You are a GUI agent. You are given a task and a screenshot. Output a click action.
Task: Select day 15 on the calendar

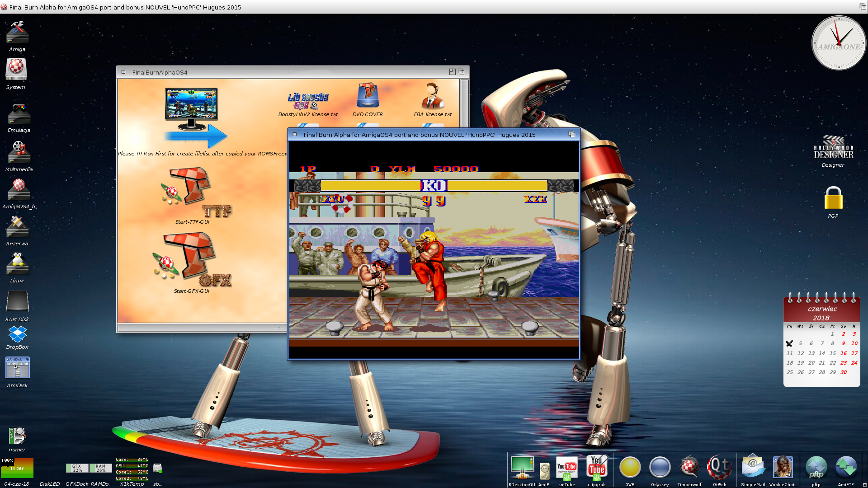coord(833,353)
